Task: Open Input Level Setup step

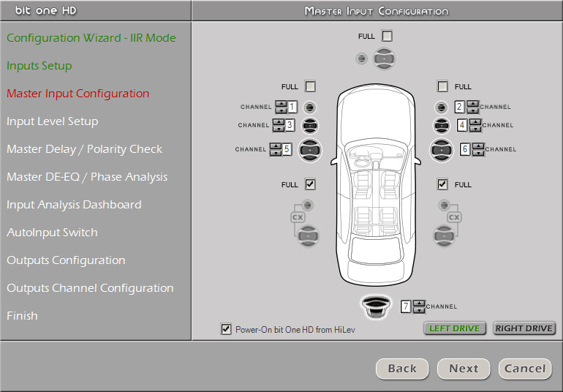Action: [x=53, y=121]
